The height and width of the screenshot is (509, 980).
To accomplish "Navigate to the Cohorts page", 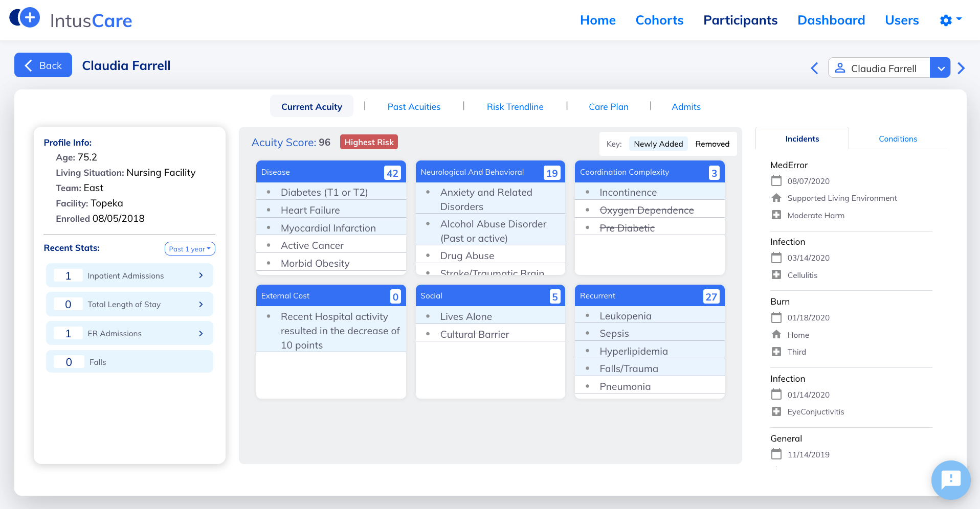I will (x=659, y=20).
